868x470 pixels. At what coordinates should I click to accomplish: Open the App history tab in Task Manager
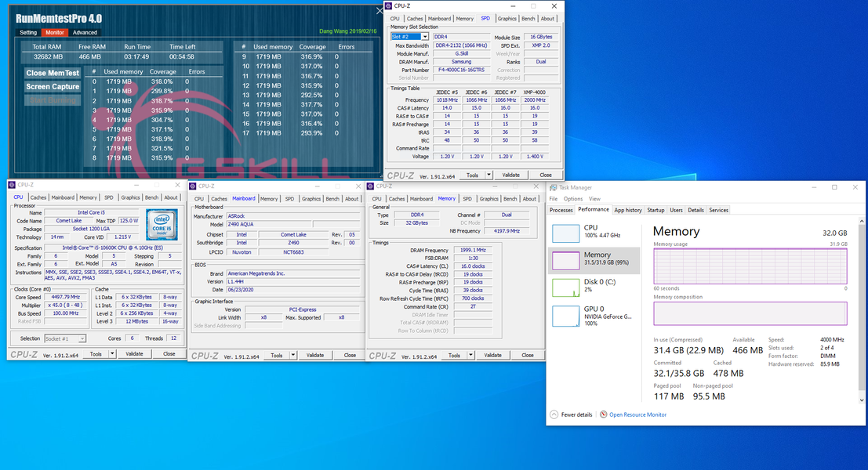(627, 210)
